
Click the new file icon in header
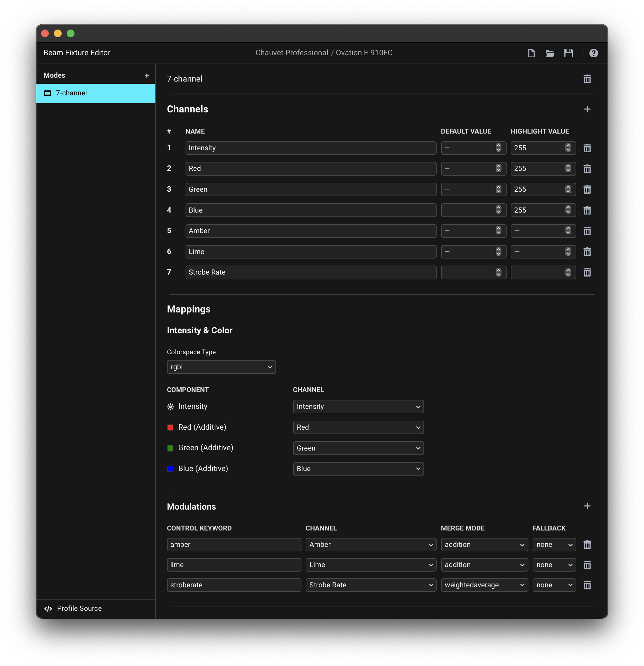point(531,53)
